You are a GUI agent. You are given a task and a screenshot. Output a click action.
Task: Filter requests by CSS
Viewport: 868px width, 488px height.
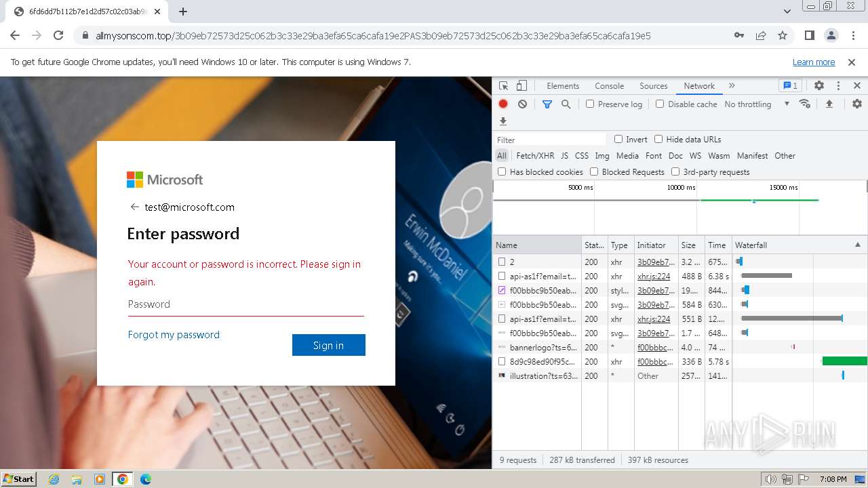coord(582,155)
